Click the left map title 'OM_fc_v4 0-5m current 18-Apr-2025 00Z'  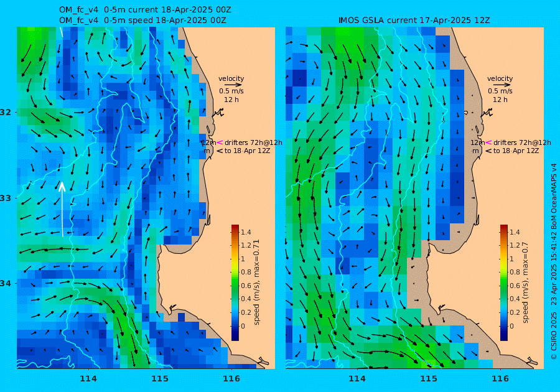(145, 10)
